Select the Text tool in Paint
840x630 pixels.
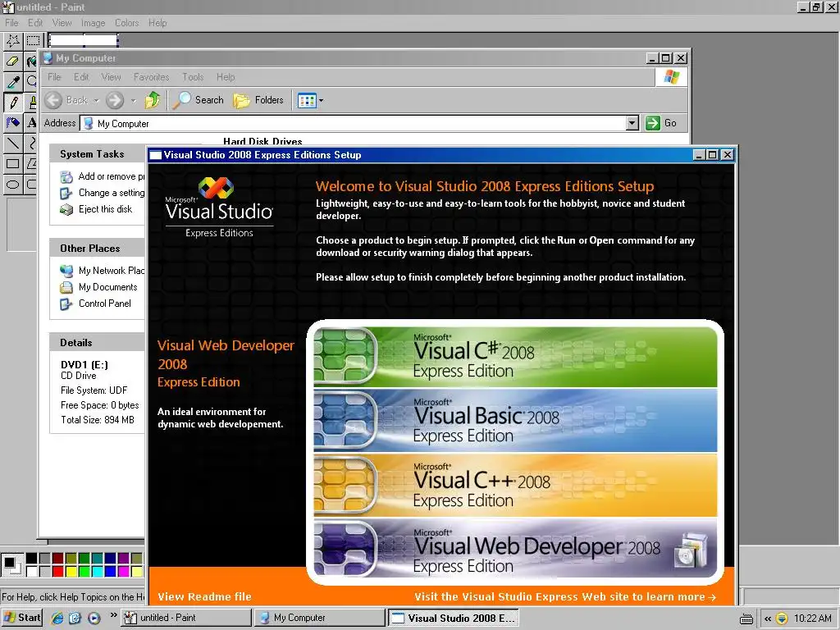32,123
